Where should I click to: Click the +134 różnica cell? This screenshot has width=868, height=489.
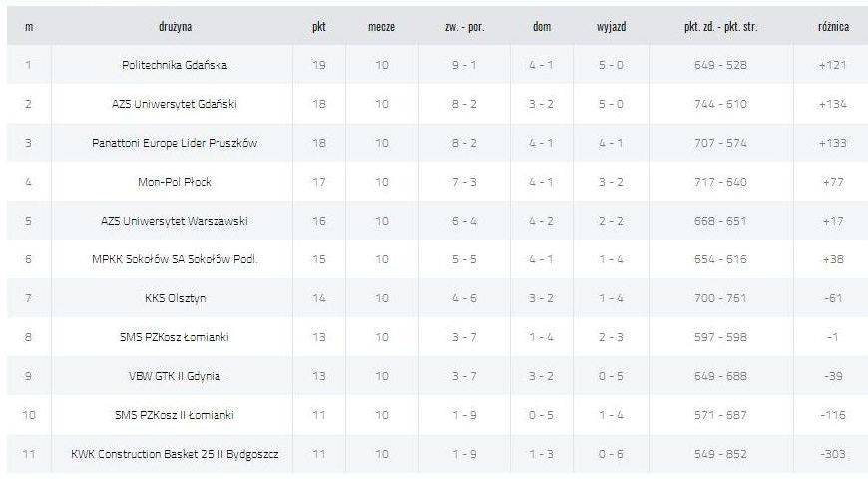pos(832,104)
